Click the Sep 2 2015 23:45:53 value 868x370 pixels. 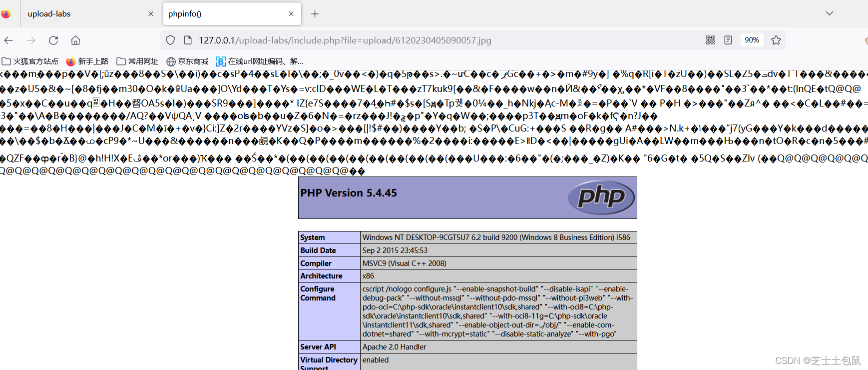(x=395, y=250)
